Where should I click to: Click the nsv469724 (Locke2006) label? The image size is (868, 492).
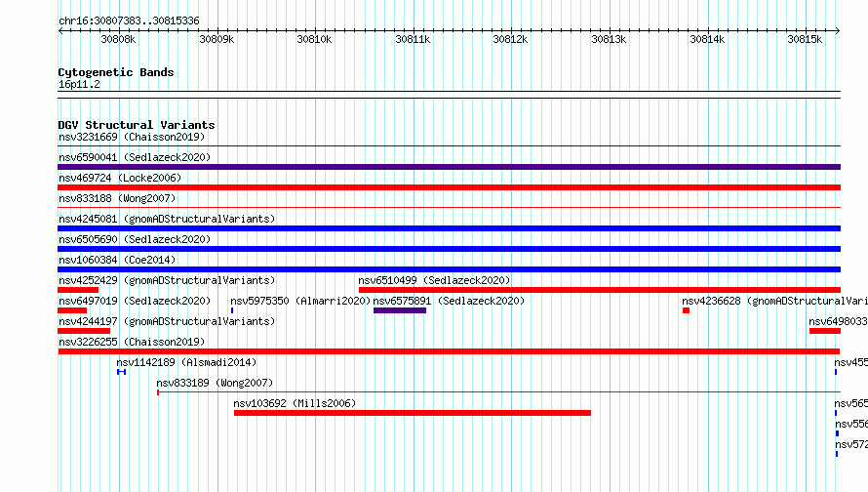pos(120,178)
